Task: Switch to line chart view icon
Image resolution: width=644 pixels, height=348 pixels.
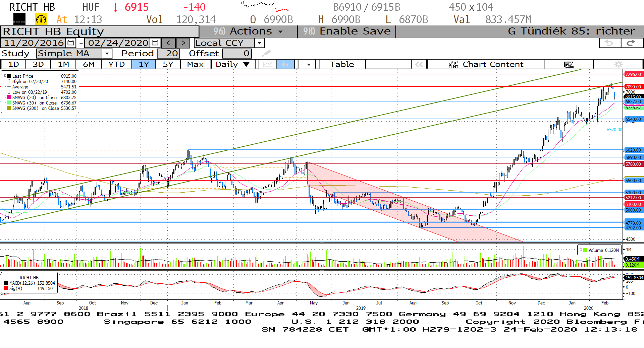Action: click(x=268, y=64)
